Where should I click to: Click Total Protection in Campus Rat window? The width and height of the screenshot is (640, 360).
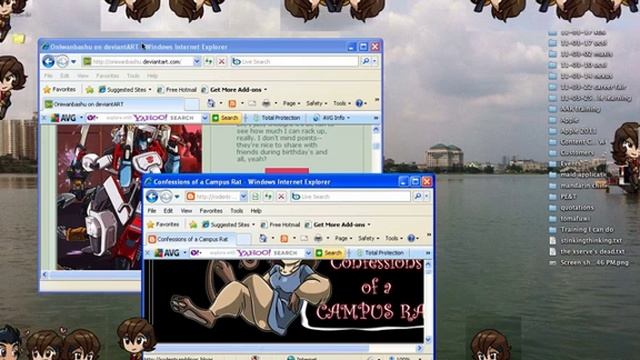click(x=380, y=253)
